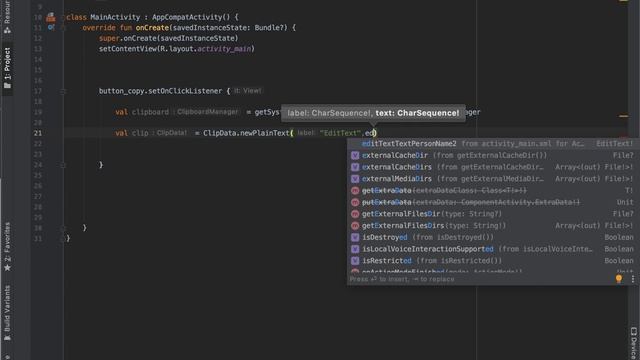Choose externalCacheDir from the completion list
The width and height of the screenshot is (640, 360).
pos(492,156)
